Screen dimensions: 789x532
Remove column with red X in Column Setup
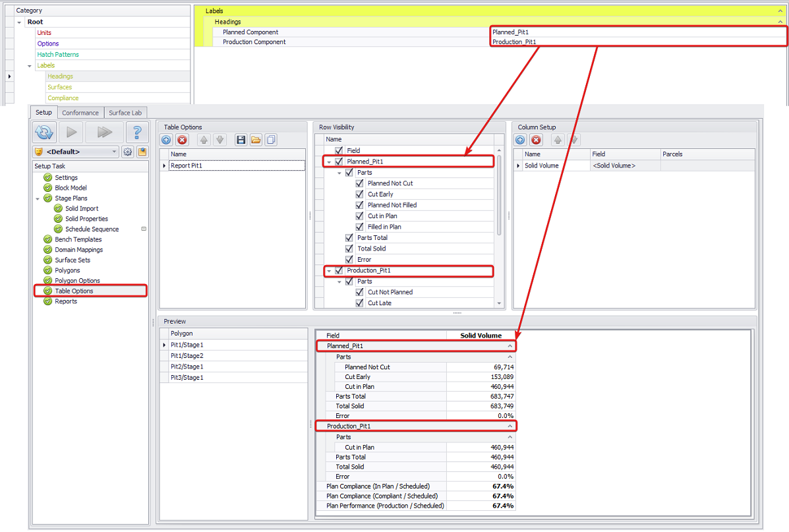point(537,140)
